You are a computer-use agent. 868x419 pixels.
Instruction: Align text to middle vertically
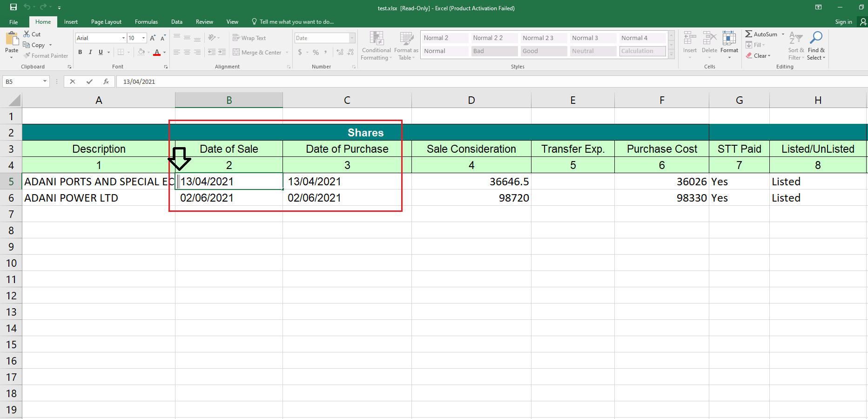point(187,38)
